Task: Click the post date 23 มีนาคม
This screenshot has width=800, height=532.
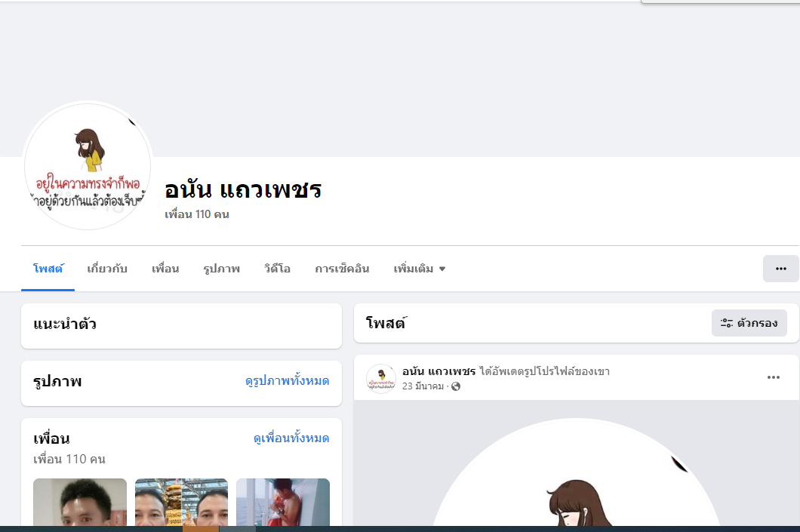Action: (423, 386)
